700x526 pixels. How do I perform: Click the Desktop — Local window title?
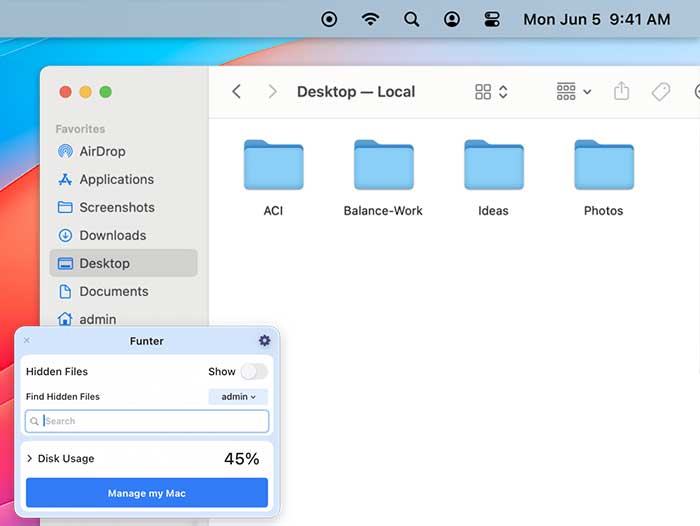coord(356,92)
